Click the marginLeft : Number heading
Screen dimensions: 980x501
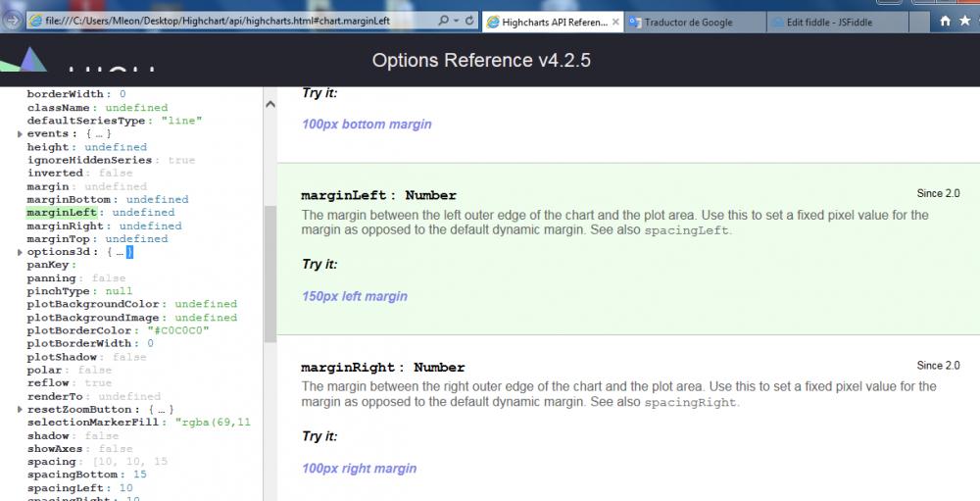click(378, 196)
